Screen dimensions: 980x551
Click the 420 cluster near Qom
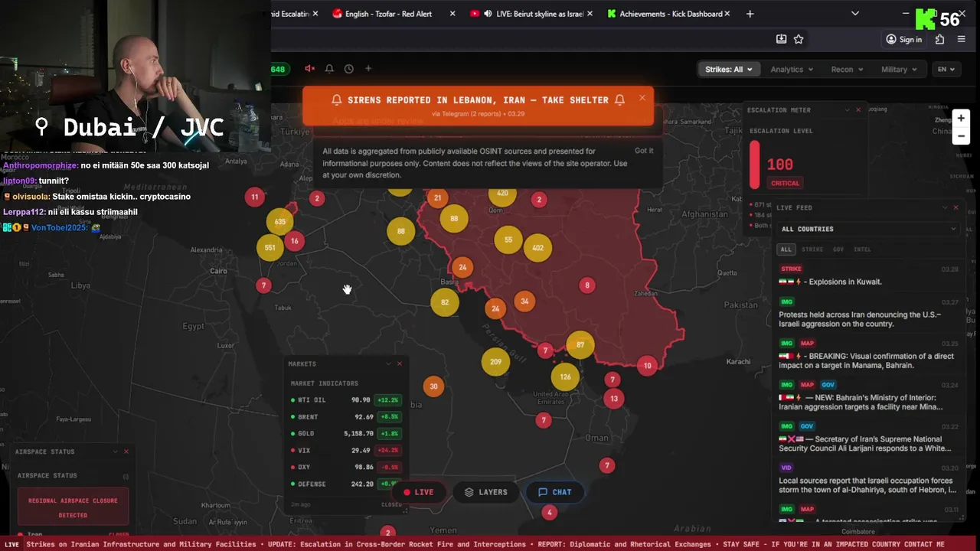click(502, 194)
